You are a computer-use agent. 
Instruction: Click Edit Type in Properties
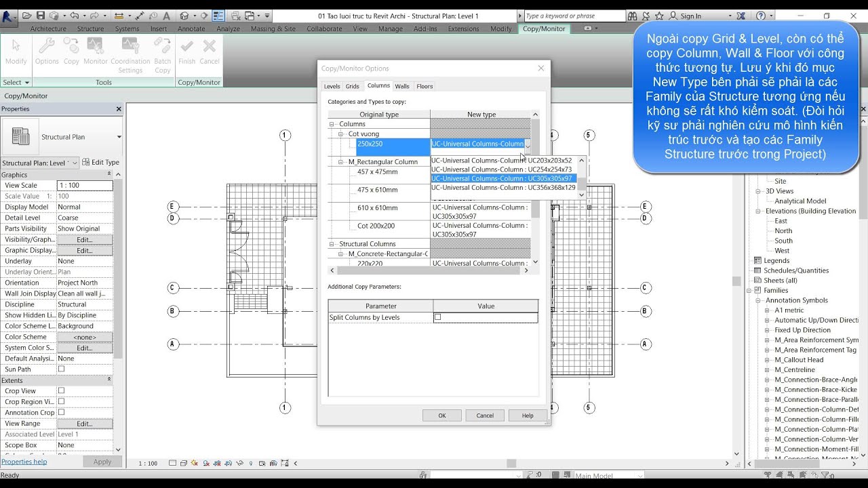click(101, 162)
